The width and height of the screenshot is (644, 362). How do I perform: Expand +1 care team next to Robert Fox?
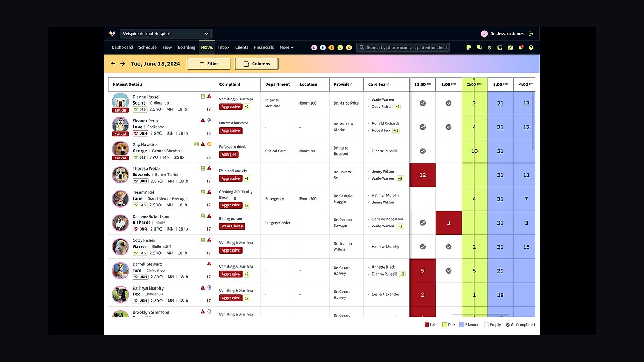(396, 130)
